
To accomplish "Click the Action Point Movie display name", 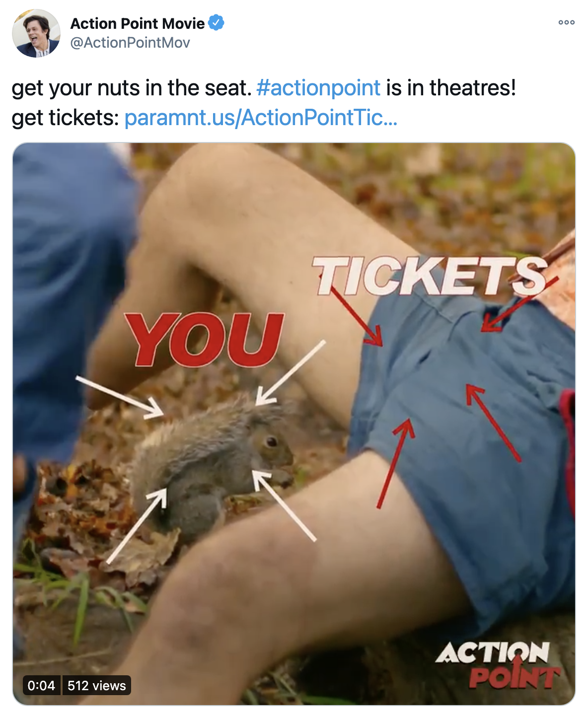I will click(x=138, y=23).
